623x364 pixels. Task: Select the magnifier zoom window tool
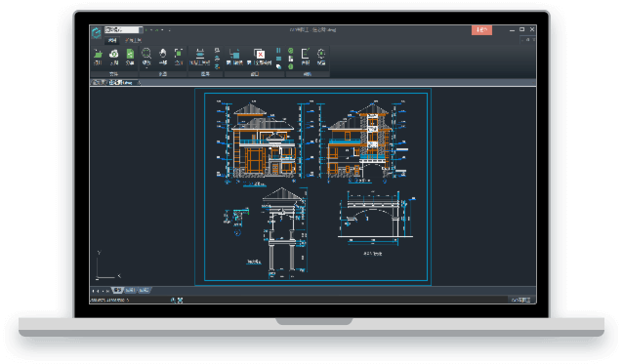point(146,54)
